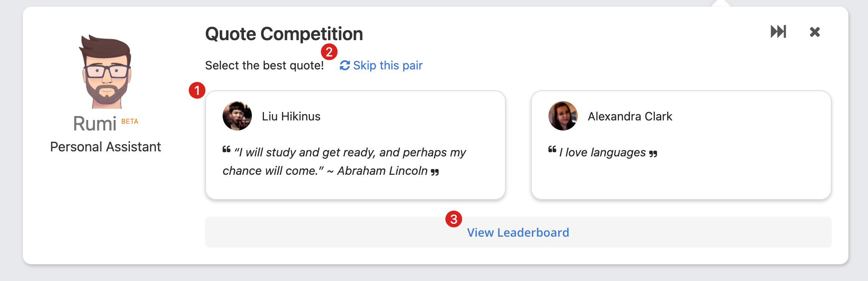This screenshot has width=868, height=281.
Task: Select Liu Hikinus's Abraham Lincoln quote text
Action: 344,161
